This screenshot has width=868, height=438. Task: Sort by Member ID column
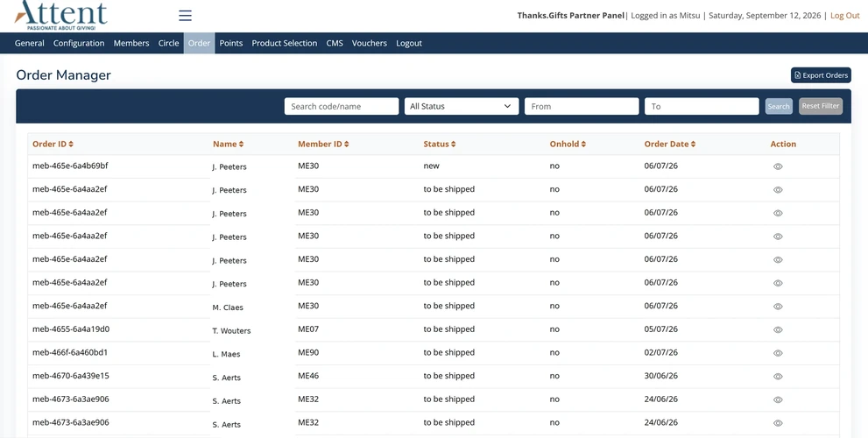click(323, 144)
